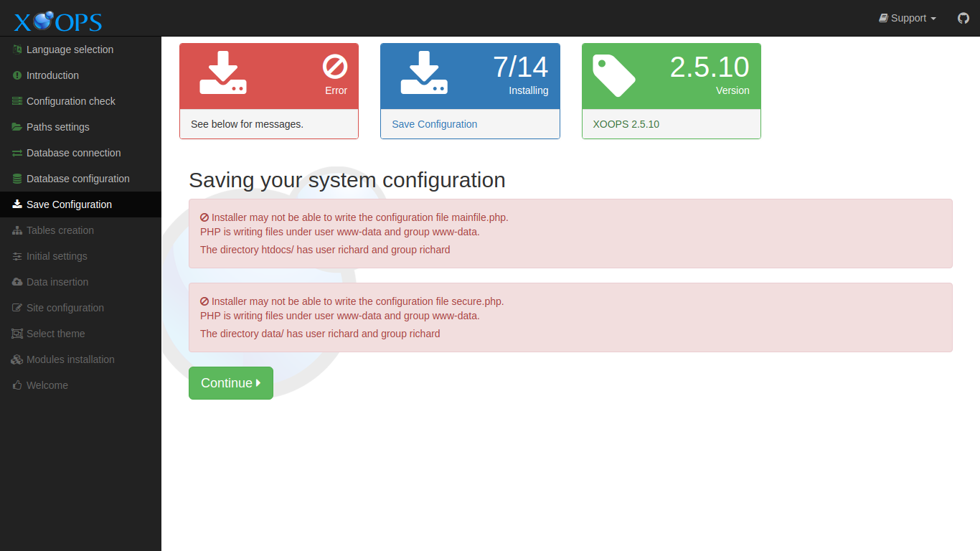The height and width of the screenshot is (551, 980).
Task: Click the GitHub icon in the top bar
Action: (963, 18)
